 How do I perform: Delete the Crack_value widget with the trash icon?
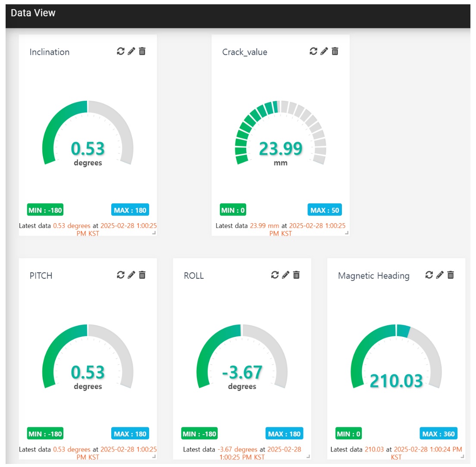[335, 51]
